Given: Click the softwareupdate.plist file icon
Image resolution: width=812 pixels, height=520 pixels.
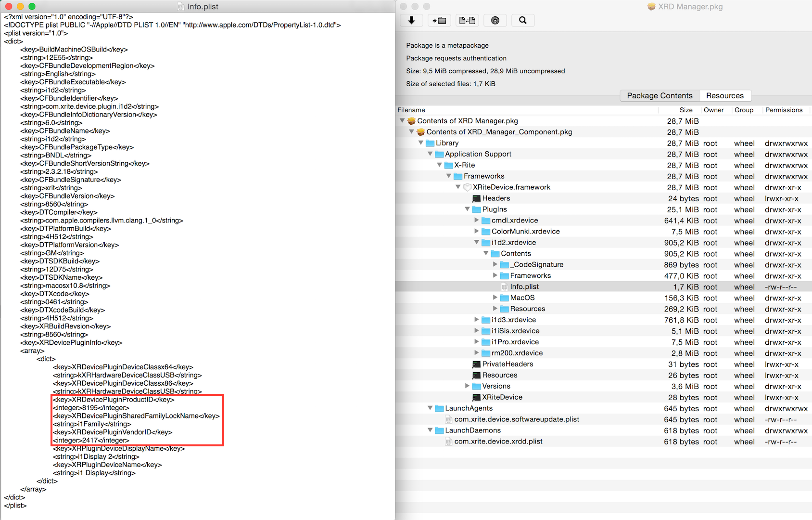Looking at the screenshot, I should (449, 419).
